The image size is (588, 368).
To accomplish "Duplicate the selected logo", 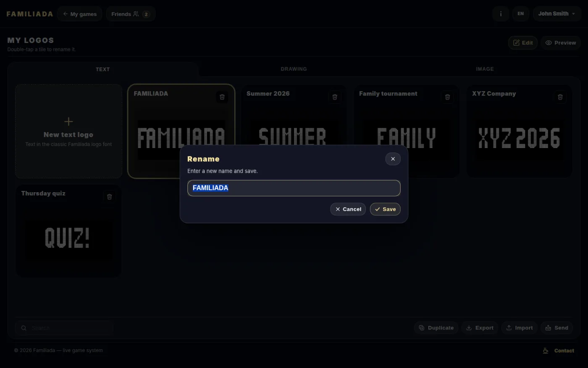I will pyautogui.click(x=436, y=328).
